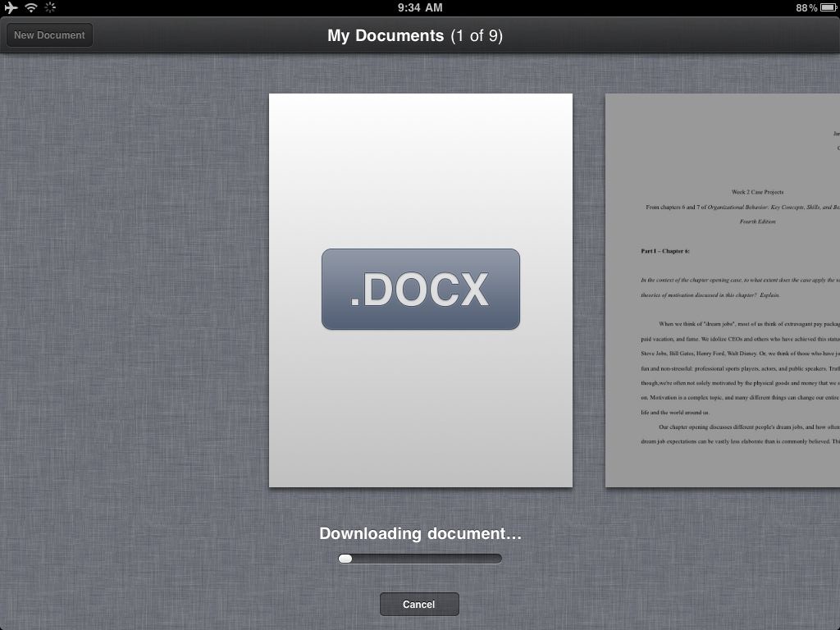Click the .DOCX file type badge
The width and height of the screenshot is (840, 630).
pyautogui.click(x=421, y=290)
